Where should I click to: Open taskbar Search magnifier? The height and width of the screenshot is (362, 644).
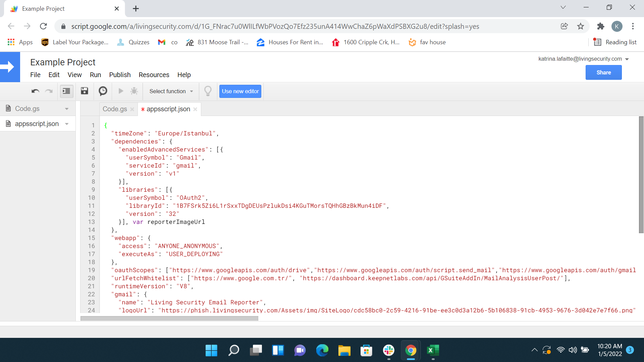[x=233, y=351]
